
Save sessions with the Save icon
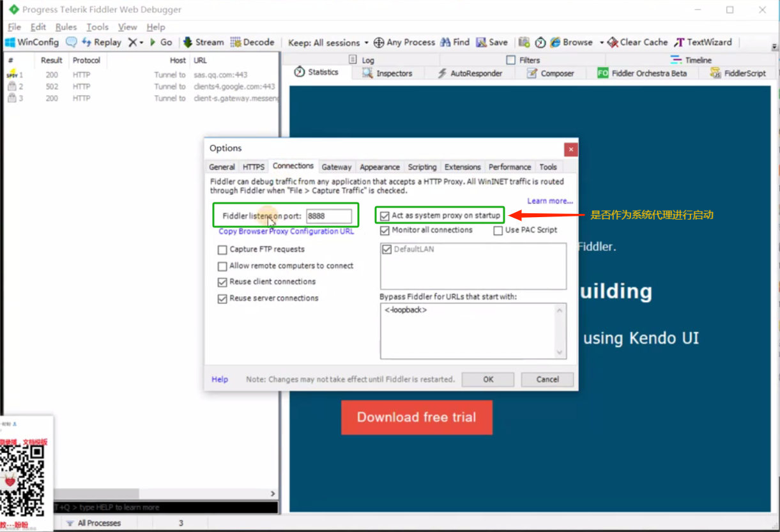point(491,42)
